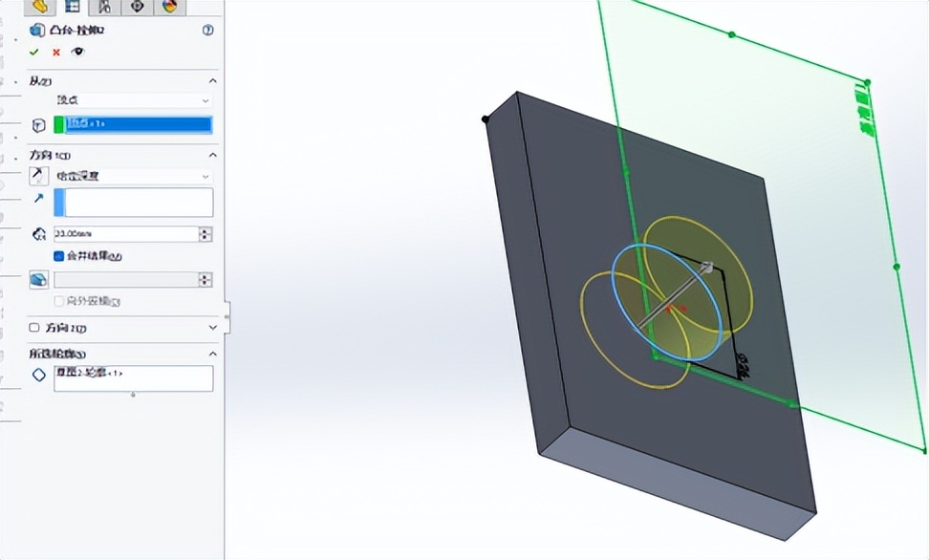This screenshot has width=929, height=560.
Task: Increase the extrude depth using the stepper arrows
Action: click(x=205, y=230)
